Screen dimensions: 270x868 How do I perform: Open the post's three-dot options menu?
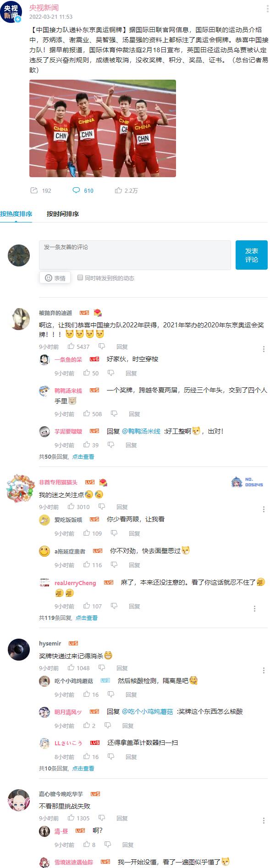pos(268,9)
